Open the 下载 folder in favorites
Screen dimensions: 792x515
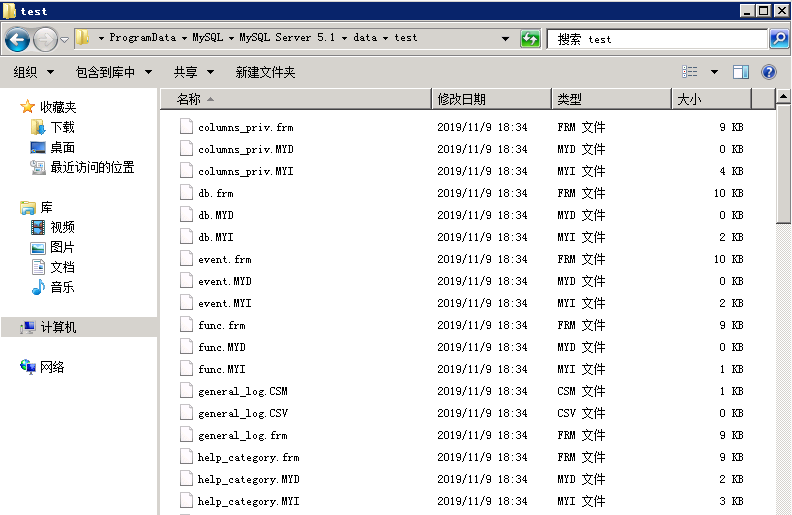[x=62, y=127]
